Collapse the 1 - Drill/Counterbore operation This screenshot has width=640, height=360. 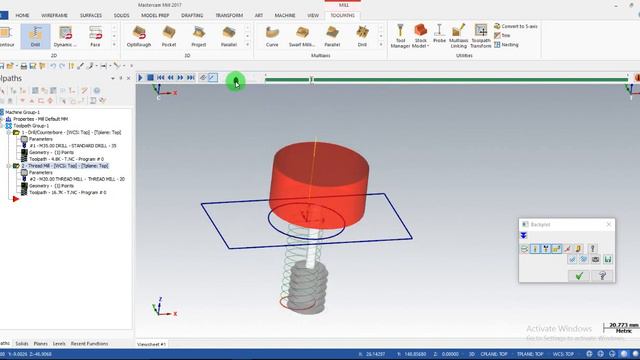[9, 133]
